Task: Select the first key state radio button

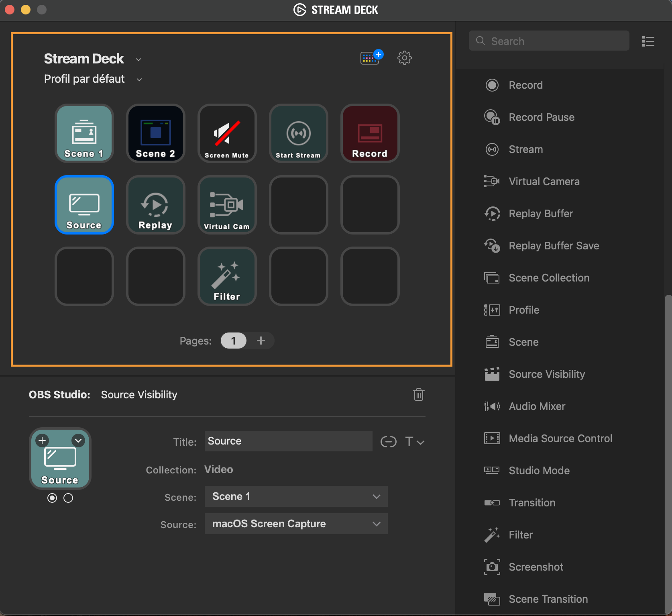Action: tap(52, 498)
